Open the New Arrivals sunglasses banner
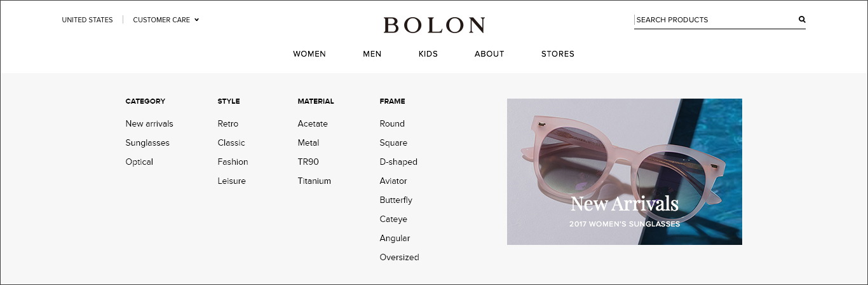 [624, 172]
